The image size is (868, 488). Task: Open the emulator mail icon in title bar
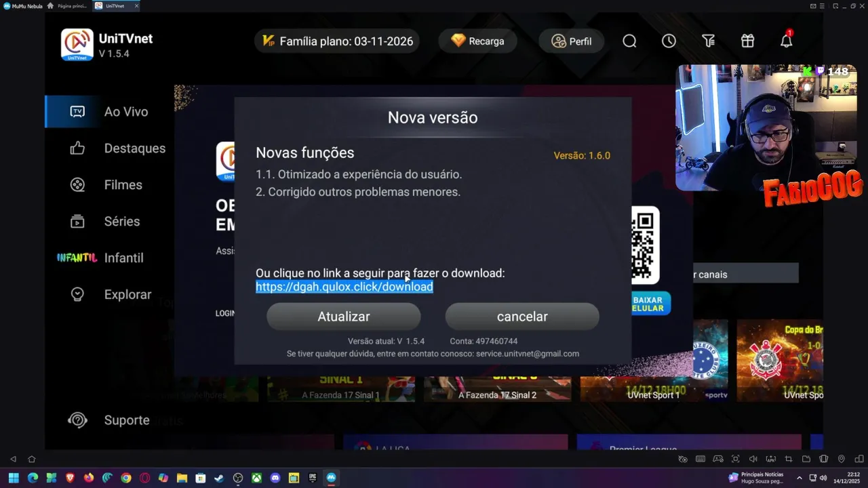tap(813, 6)
